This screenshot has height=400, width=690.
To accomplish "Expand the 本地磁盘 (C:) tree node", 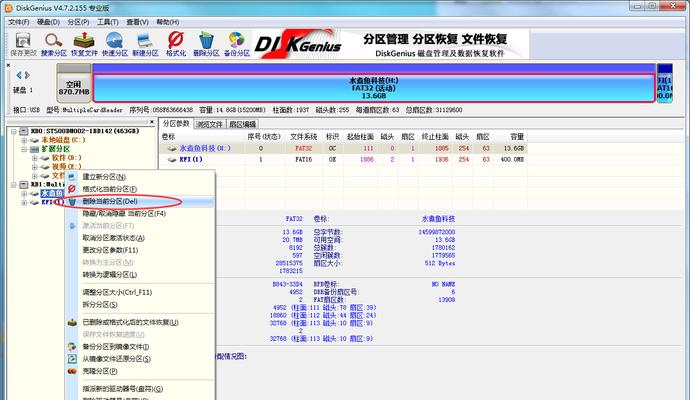I will click(x=24, y=140).
